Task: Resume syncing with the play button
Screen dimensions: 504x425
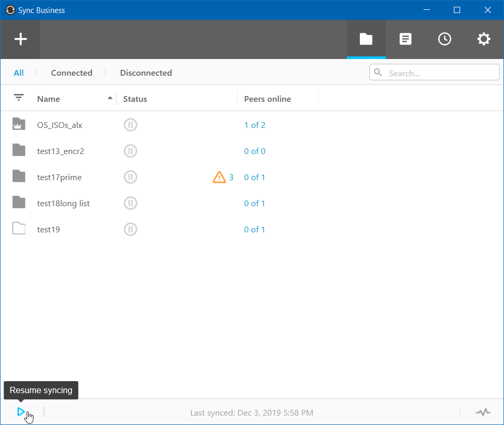Action: [21, 411]
